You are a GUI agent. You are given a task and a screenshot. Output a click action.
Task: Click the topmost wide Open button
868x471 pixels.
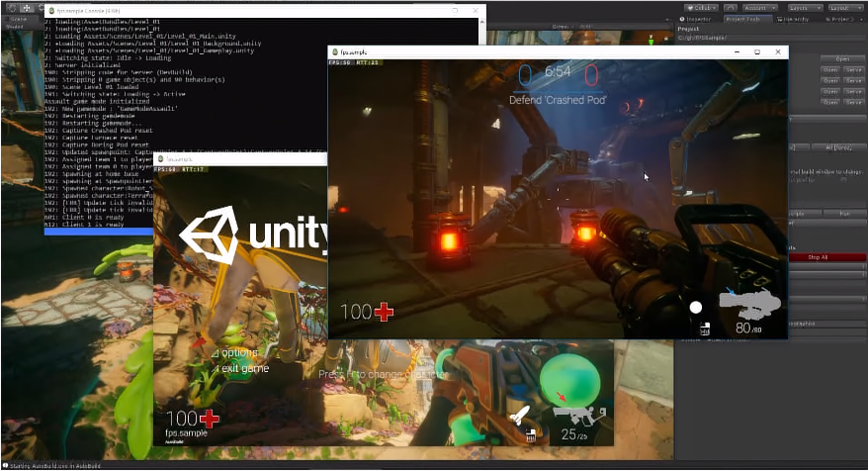[842, 58]
